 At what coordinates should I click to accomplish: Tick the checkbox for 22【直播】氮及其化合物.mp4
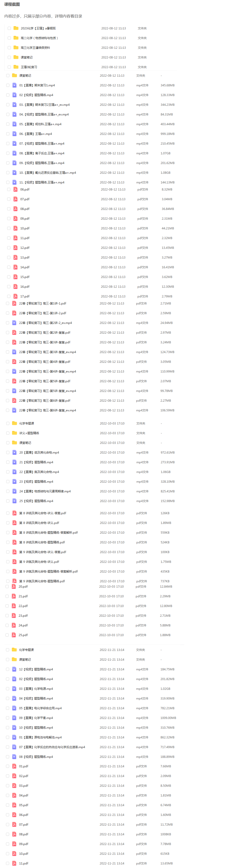tap(8, 472)
